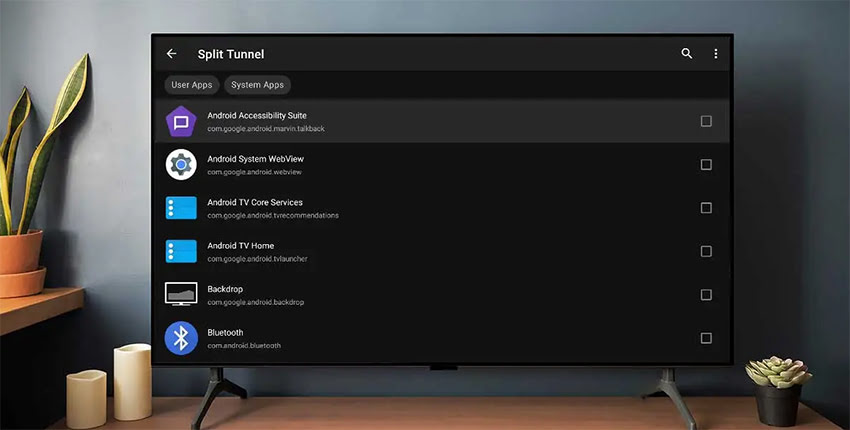850x430 pixels.
Task: Click the Backdrop monitor icon
Action: click(181, 294)
